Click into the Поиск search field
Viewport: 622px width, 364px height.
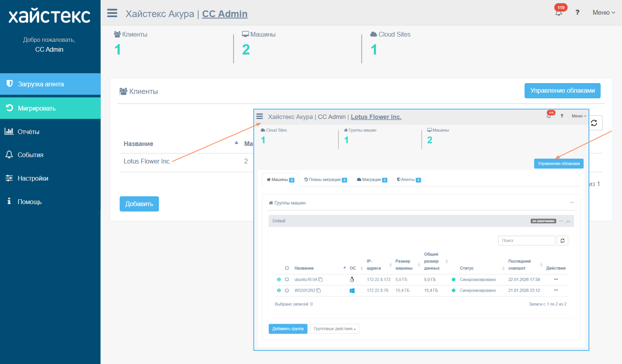tap(526, 241)
